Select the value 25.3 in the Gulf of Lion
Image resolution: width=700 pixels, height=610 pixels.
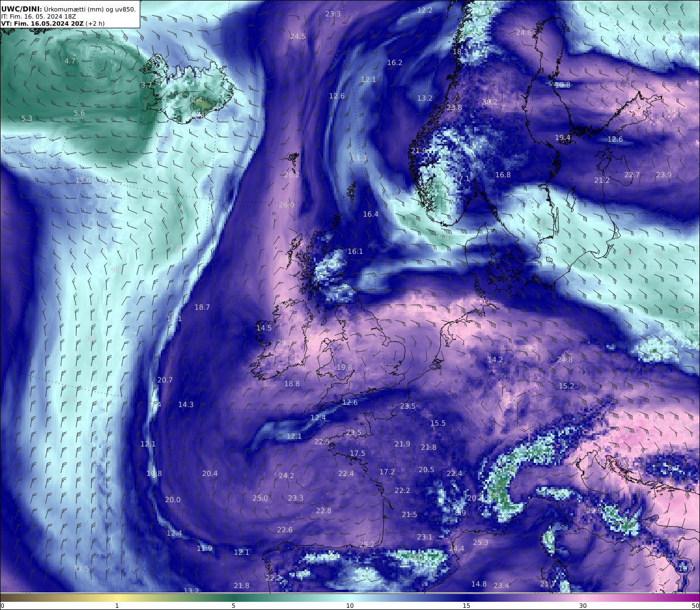(x=481, y=542)
